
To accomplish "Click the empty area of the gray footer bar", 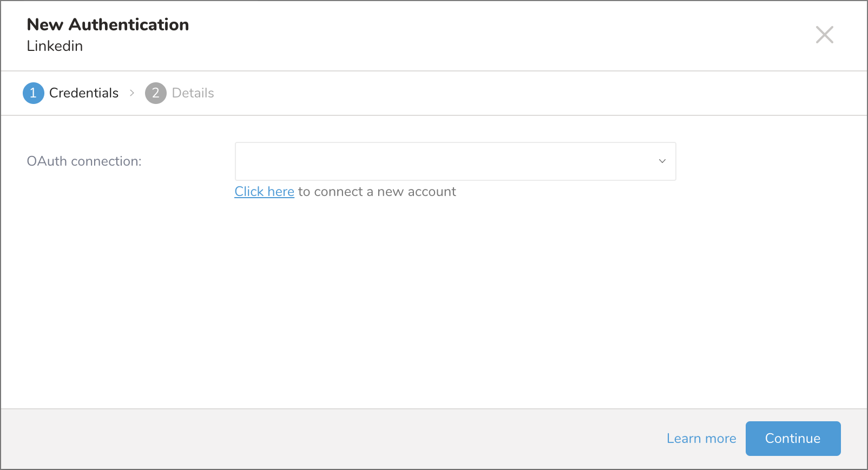I will click(x=325, y=439).
